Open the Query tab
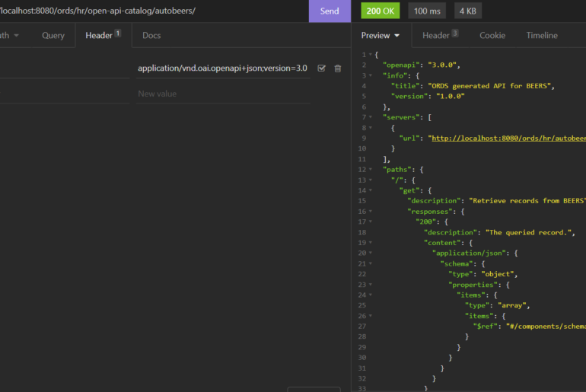 pos(53,36)
